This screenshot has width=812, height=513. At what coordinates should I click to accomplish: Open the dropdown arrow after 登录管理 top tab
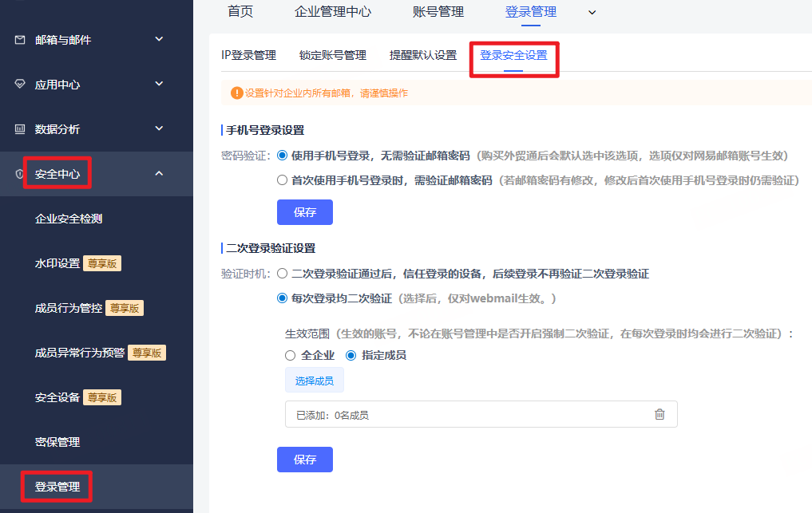[592, 12]
